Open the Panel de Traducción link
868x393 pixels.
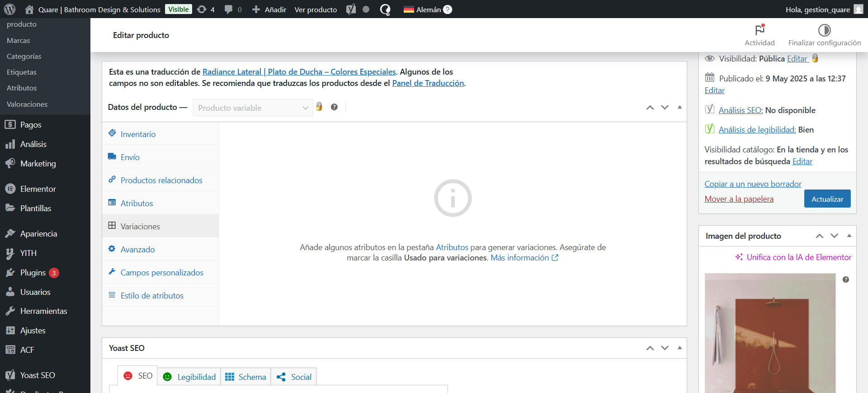point(428,83)
